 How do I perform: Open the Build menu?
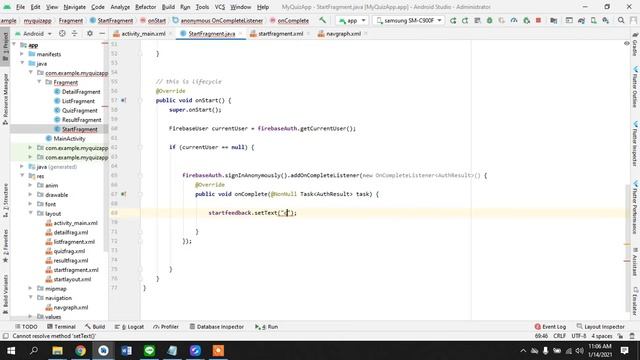click(x=168, y=7)
